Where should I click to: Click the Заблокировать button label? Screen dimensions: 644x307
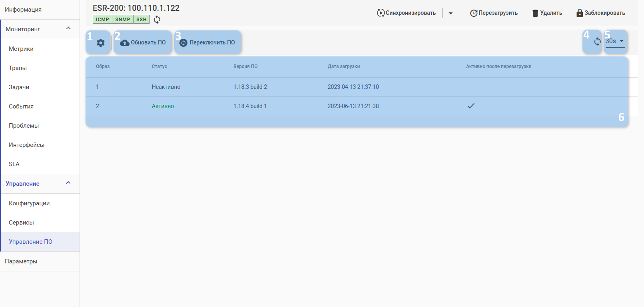pyautogui.click(x=605, y=13)
